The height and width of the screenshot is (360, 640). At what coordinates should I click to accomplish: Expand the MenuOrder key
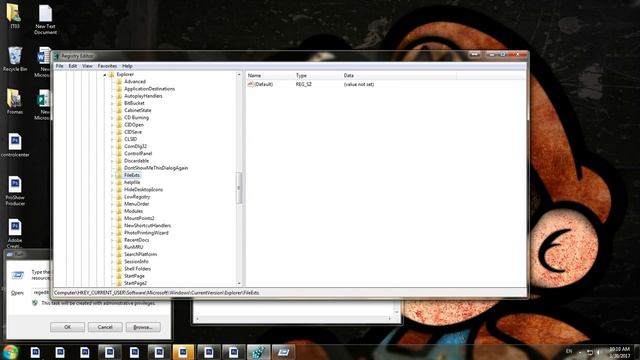click(x=113, y=204)
